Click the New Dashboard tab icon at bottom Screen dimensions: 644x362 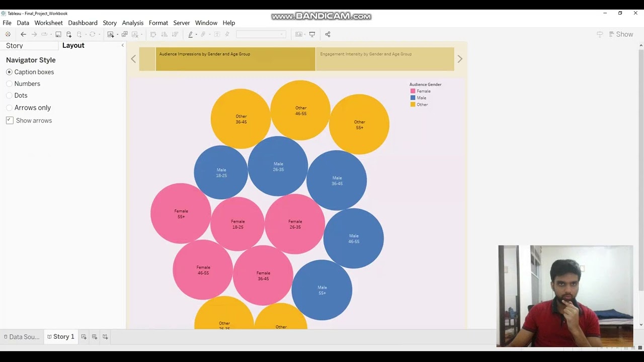click(94, 337)
